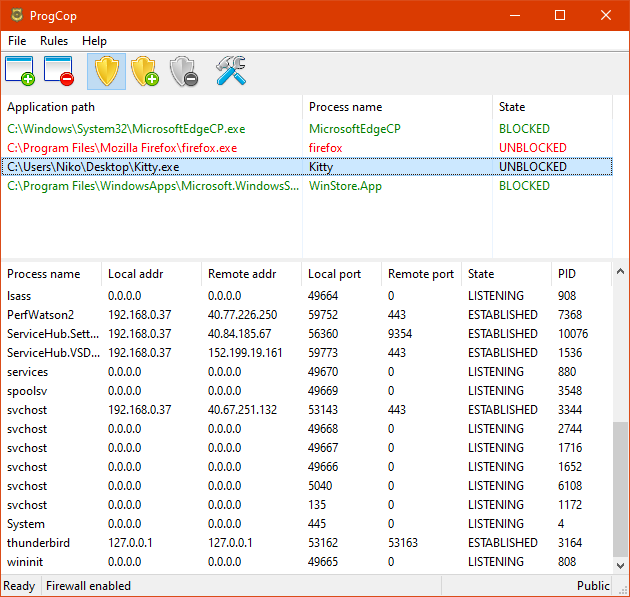Click the remove application toolbar icon
Screen dimensions: 630x597
pos(59,71)
